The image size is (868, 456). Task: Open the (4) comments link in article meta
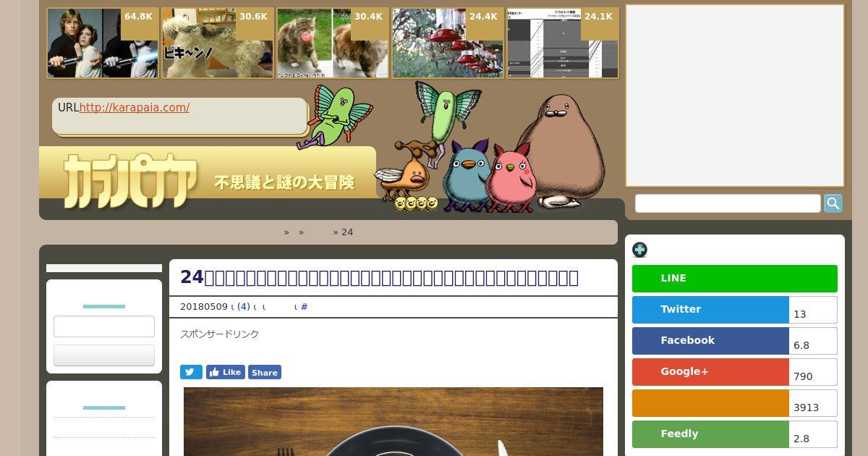click(244, 307)
